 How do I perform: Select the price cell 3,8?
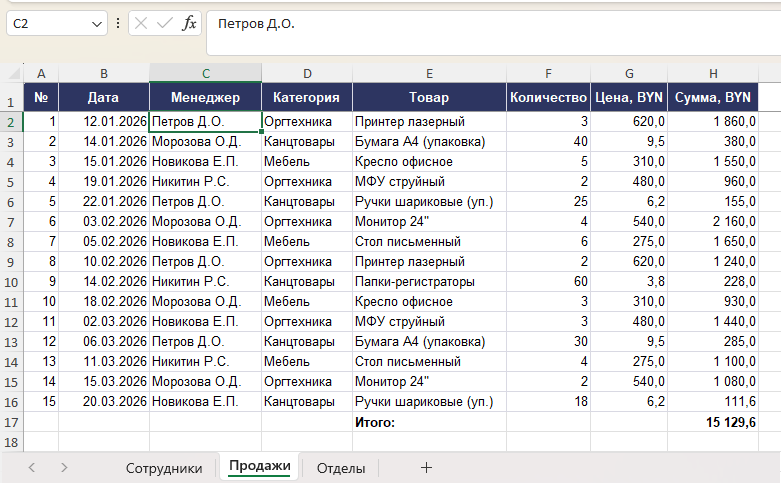point(629,281)
